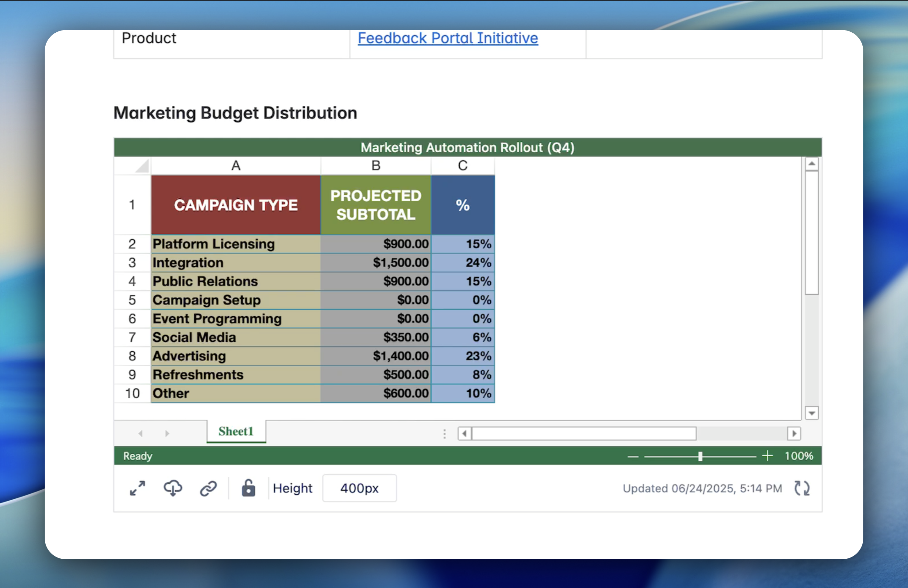Click the previous sheet arrow
908x588 pixels.
(141, 434)
